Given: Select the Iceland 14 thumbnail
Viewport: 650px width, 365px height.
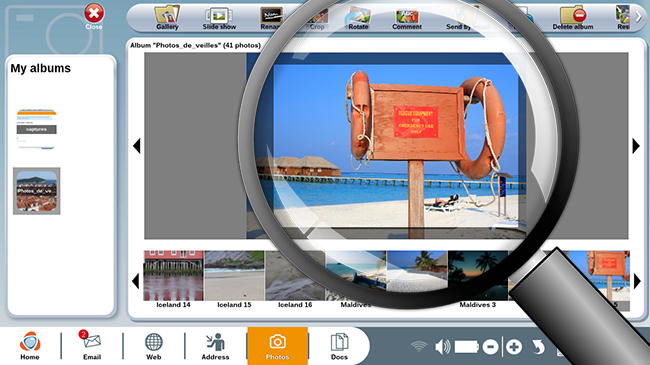Looking at the screenshot, I should click(173, 279).
